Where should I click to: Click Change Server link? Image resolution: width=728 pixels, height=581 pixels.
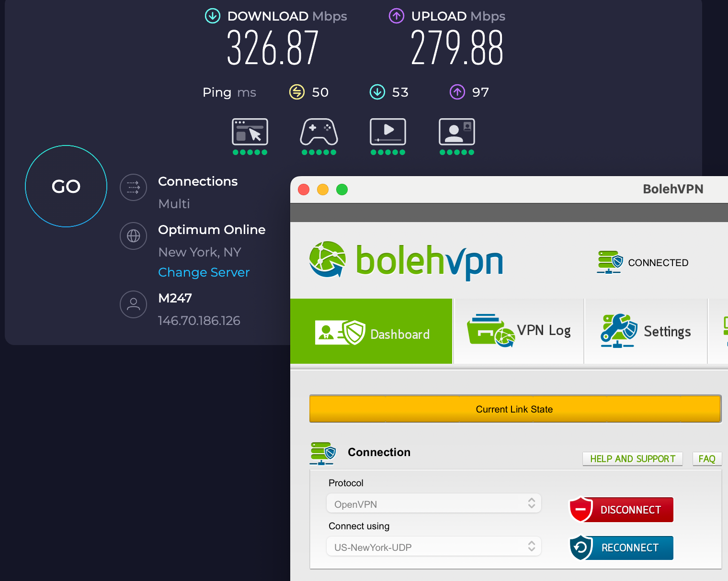point(204,272)
